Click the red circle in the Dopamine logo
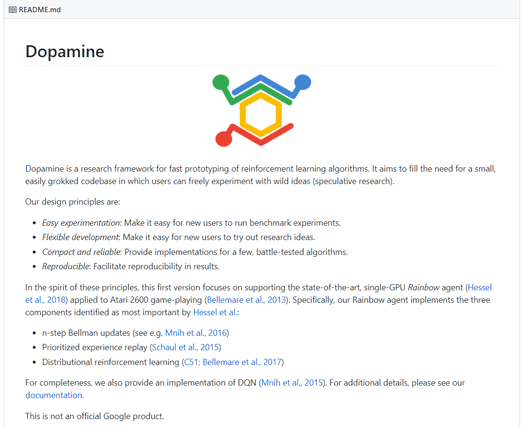Viewport: 525px width, 427px height. tap(224, 139)
